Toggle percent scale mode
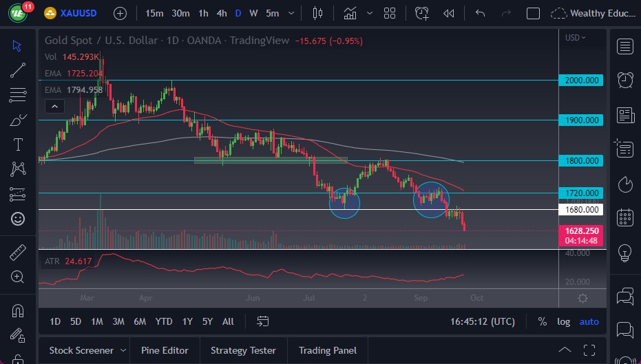 click(x=543, y=321)
